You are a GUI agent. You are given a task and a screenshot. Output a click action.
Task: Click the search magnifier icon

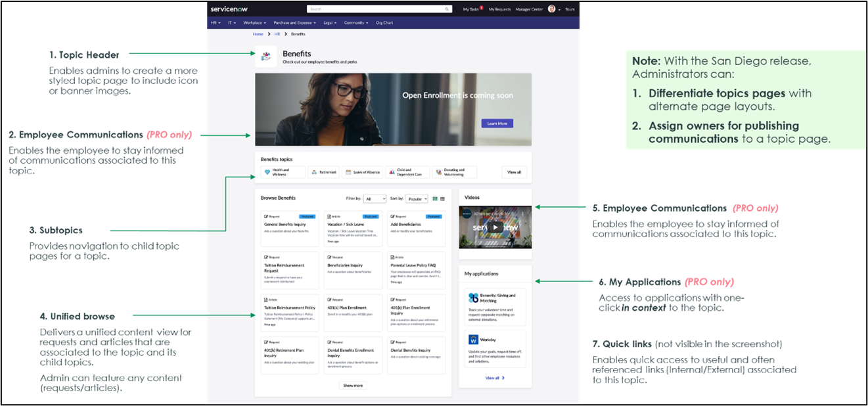pos(447,9)
